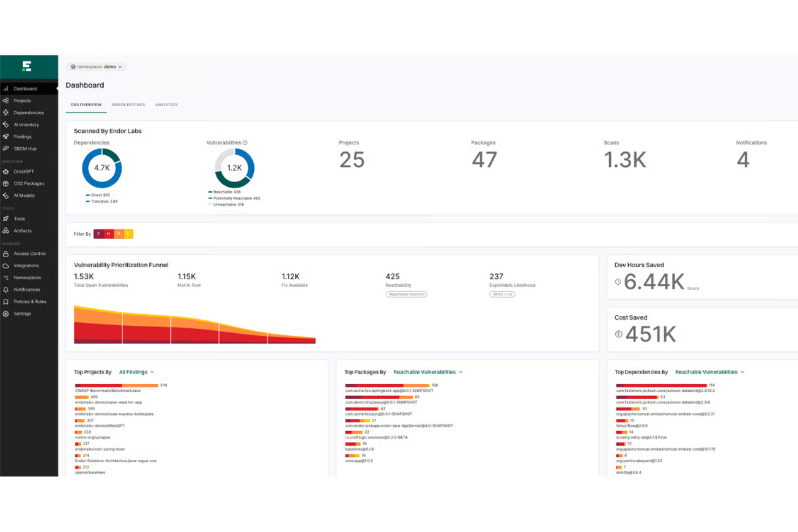Viewport: 798px width, 532px height.
Task: Open AI Models via its sidebar icon
Action: pos(6,196)
